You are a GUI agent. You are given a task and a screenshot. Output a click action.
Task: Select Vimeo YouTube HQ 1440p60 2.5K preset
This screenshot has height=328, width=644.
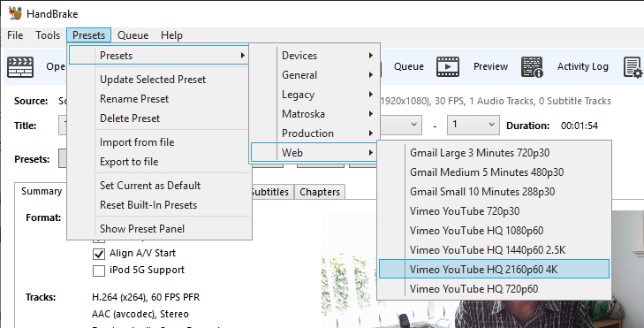pos(494,250)
